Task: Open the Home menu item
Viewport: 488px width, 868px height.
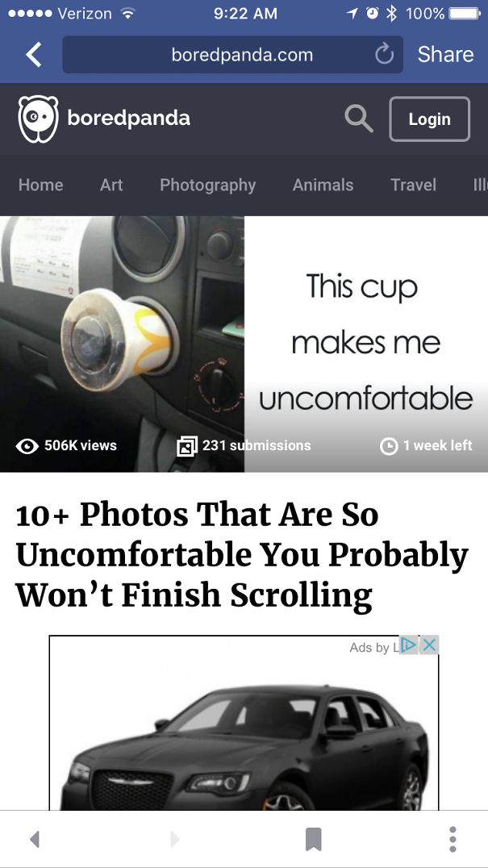Action: 41,185
